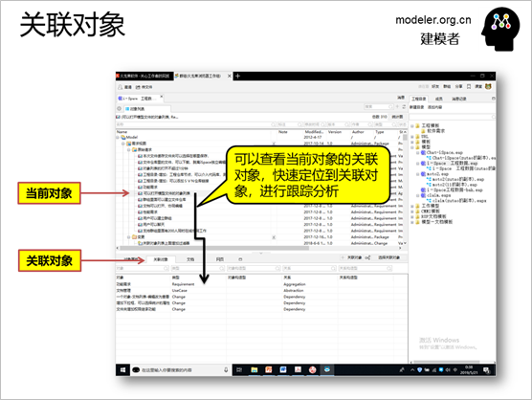The image size is (532, 400).
Task: Click the 选择关联对象 button
Action: [388, 257]
